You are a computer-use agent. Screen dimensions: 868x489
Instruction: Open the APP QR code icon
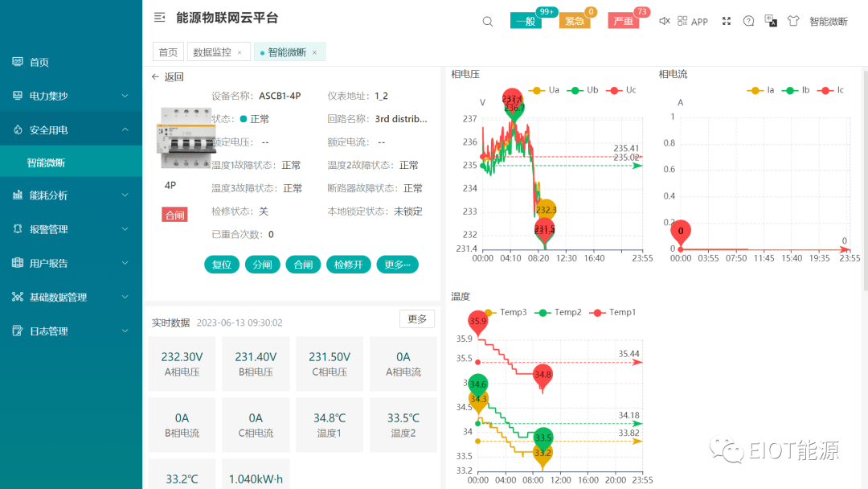coord(682,21)
